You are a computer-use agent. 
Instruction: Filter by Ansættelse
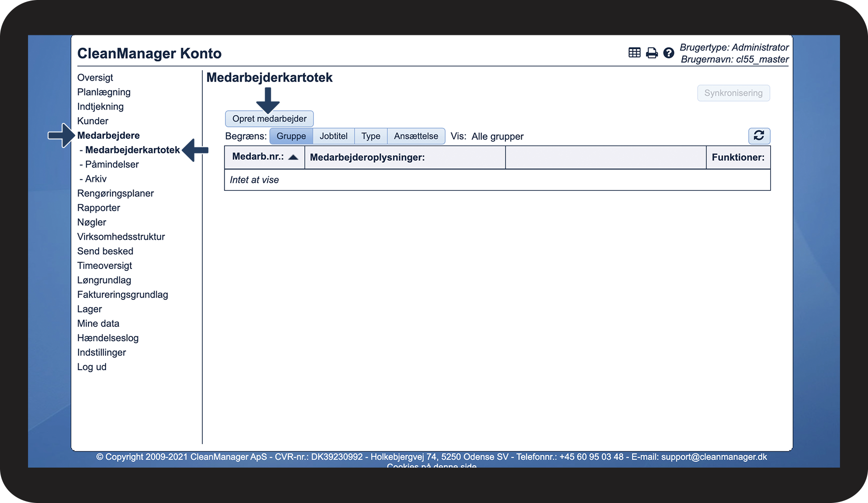tap(416, 136)
